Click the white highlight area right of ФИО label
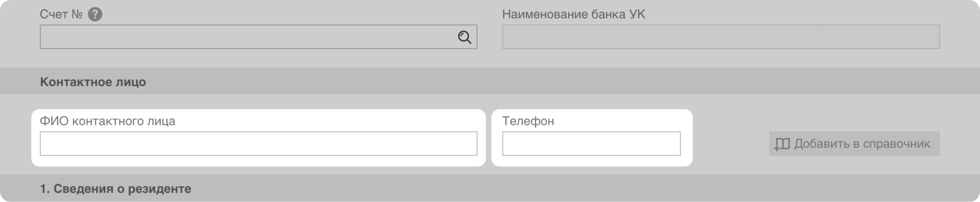Screen dimensions: 980x202 tap(327, 120)
